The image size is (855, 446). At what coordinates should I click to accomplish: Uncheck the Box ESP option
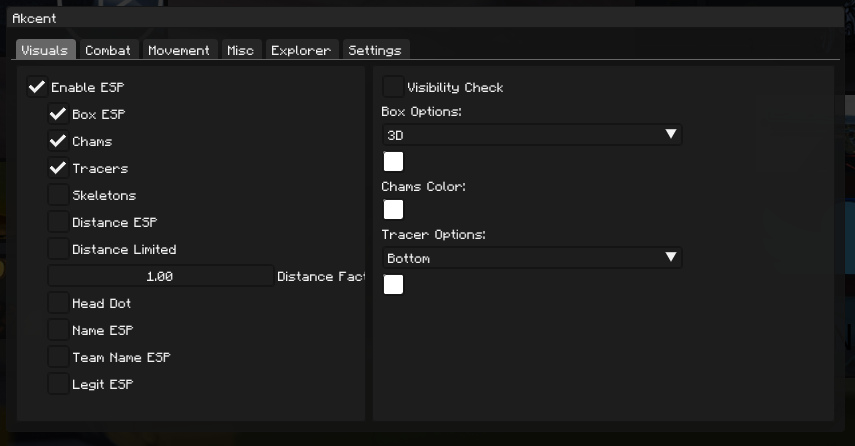(x=58, y=114)
